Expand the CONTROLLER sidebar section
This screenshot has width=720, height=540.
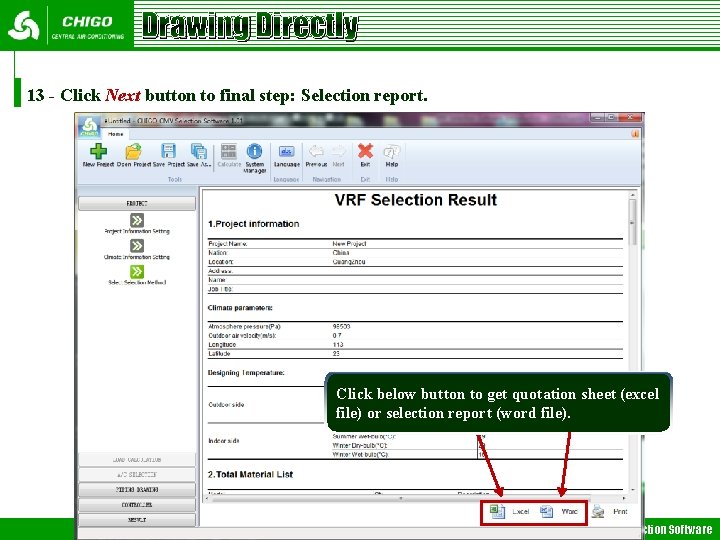(137, 505)
